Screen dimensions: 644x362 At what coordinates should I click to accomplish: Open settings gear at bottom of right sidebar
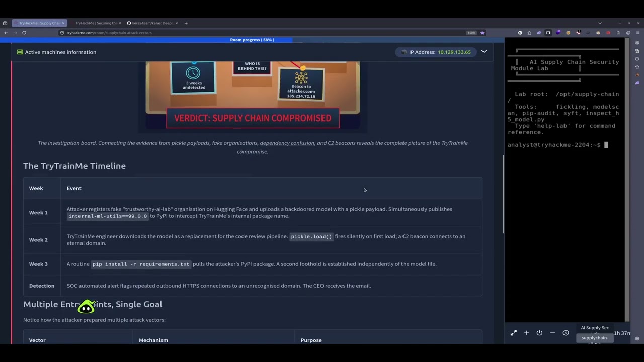pos(637,339)
